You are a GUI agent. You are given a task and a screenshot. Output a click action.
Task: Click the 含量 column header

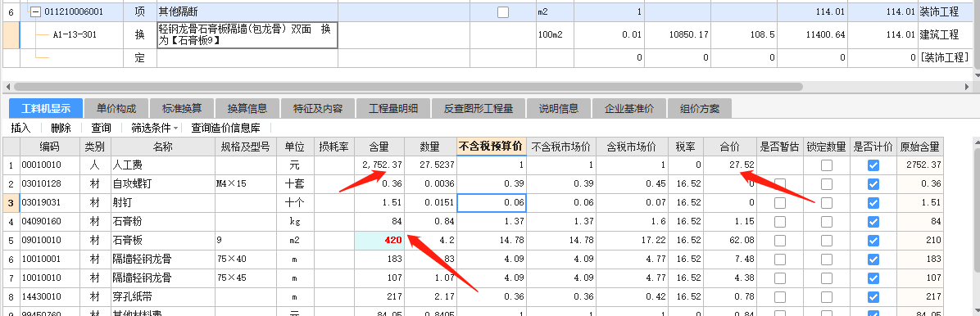[379, 147]
